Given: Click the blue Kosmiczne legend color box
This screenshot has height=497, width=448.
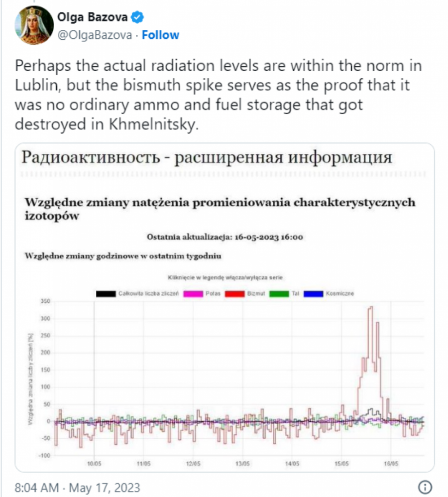Looking at the screenshot, I should [x=314, y=294].
